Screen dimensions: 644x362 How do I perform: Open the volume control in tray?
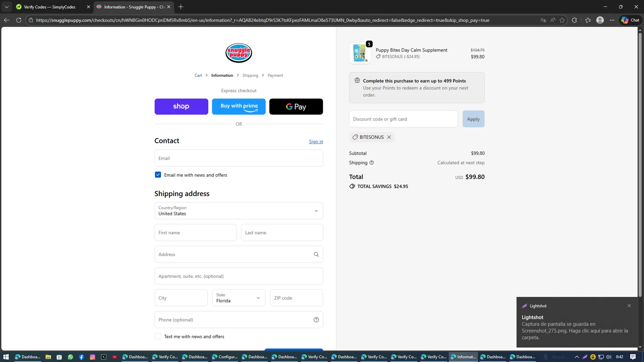pyautogui.click(x=609, y=357)
